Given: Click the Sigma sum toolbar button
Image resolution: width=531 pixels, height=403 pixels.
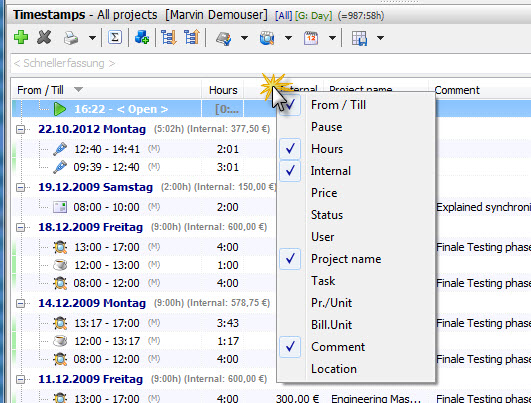Looking at the screenshot, I should click(x=114, y=37).
